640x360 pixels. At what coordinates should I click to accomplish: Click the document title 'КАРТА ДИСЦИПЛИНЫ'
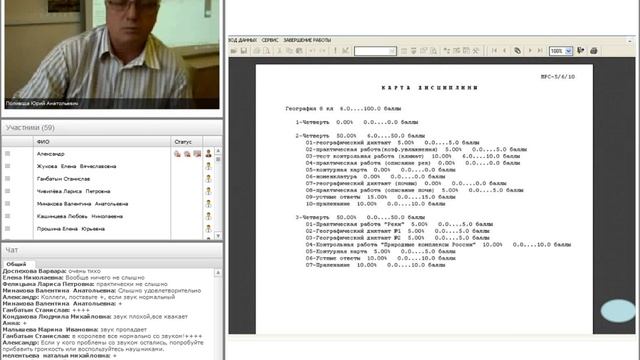[430, 88]
